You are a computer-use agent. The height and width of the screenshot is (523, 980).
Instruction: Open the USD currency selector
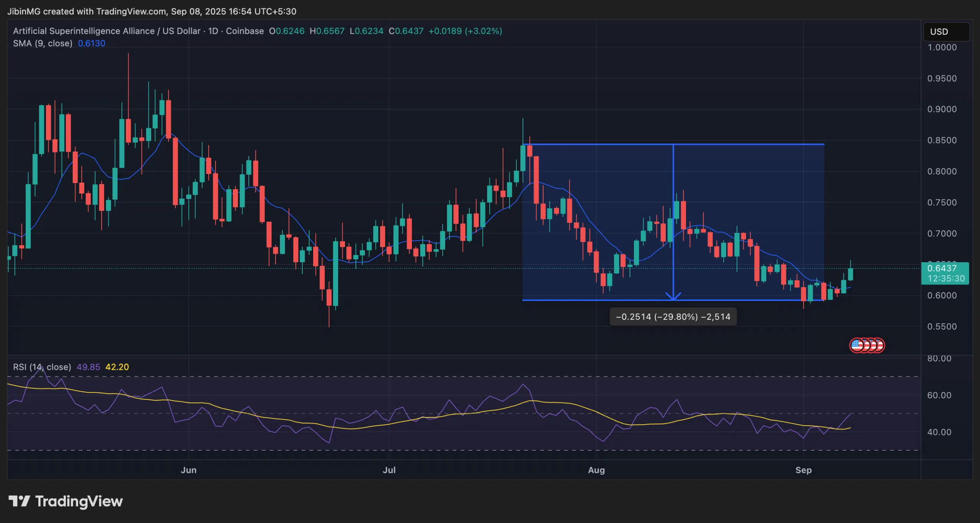(946, 32)
